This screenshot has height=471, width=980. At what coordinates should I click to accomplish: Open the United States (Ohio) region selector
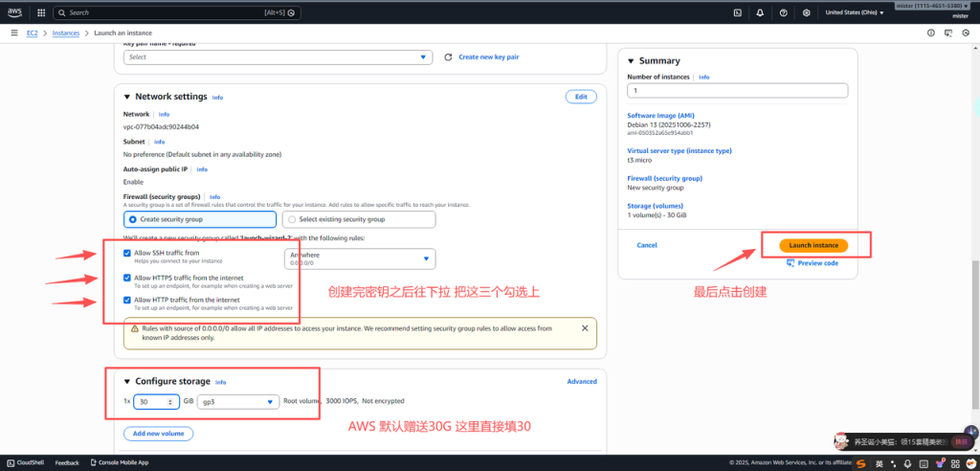point(855,12)
